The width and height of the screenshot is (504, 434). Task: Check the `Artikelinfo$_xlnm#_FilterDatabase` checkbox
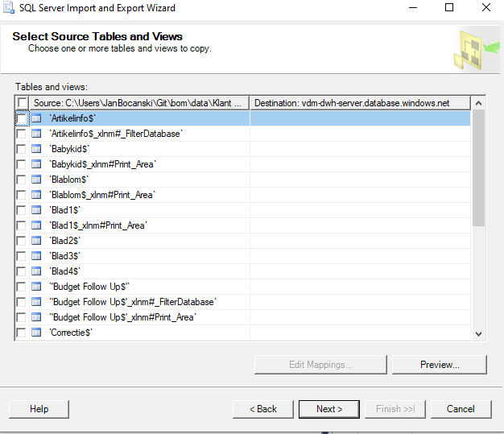coord(21,134)
